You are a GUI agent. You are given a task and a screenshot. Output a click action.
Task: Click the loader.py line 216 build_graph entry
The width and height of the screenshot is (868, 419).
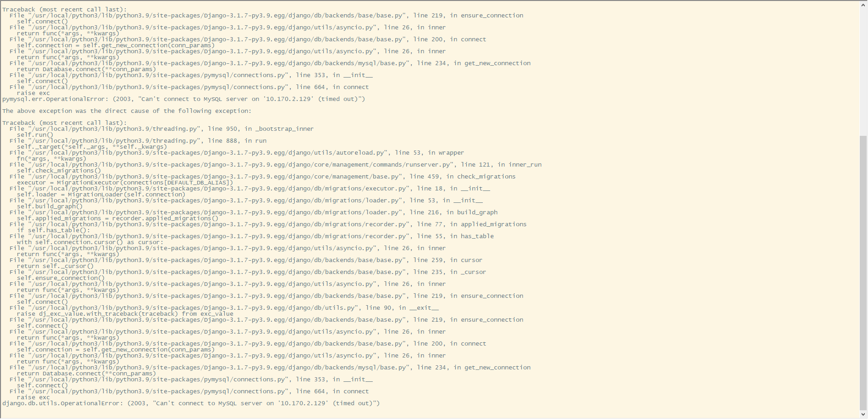tap(254, 212)
